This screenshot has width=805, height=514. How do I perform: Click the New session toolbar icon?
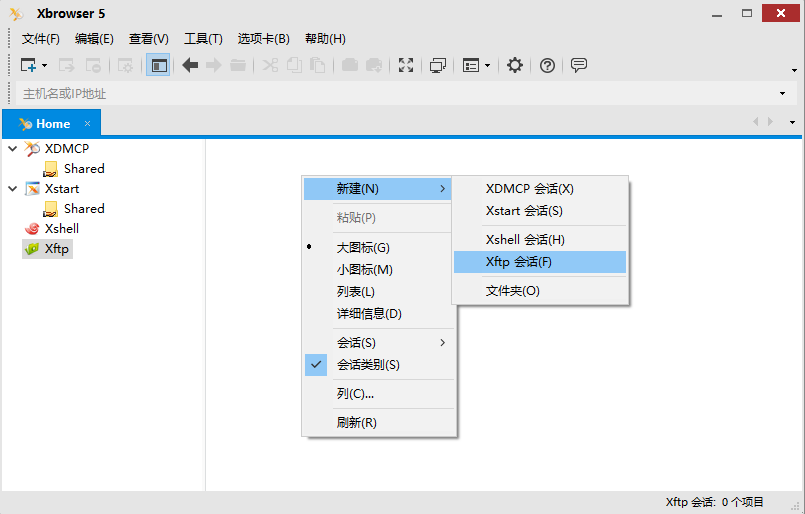coord(28,65)
